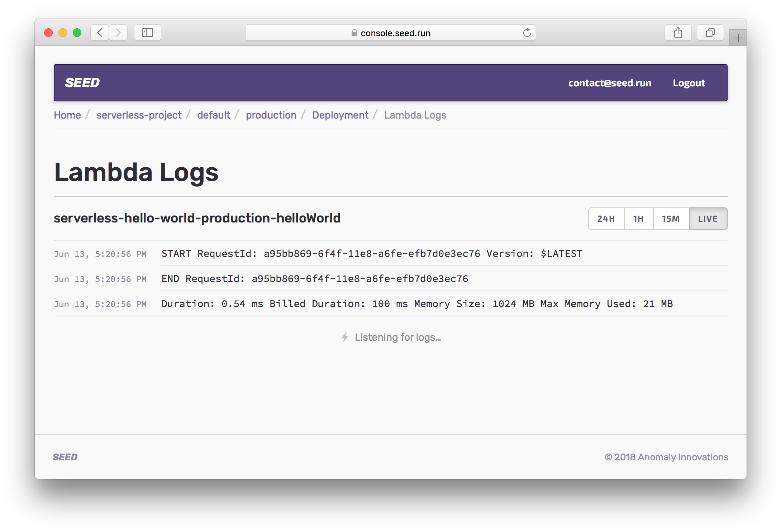The image size is (781, 532).
Task: Navigate to the Deployment breadcrumb
Action: pos(340,115)
